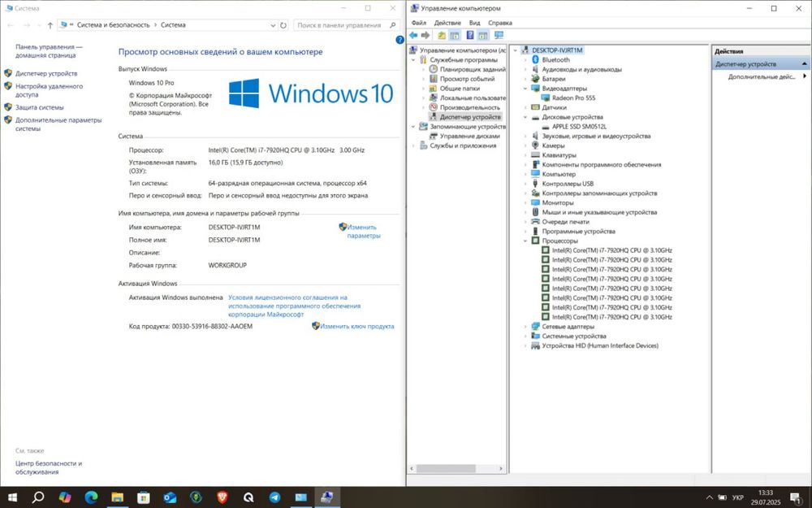Open the Файл menu
Viewport: 812px width, 508px height.
point(419,23)
